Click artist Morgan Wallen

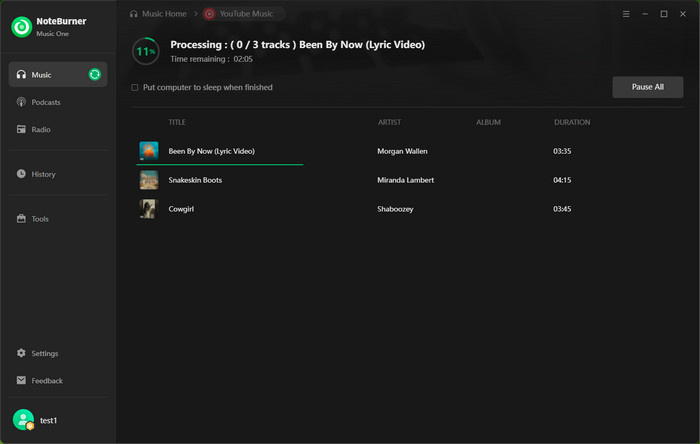402,151
